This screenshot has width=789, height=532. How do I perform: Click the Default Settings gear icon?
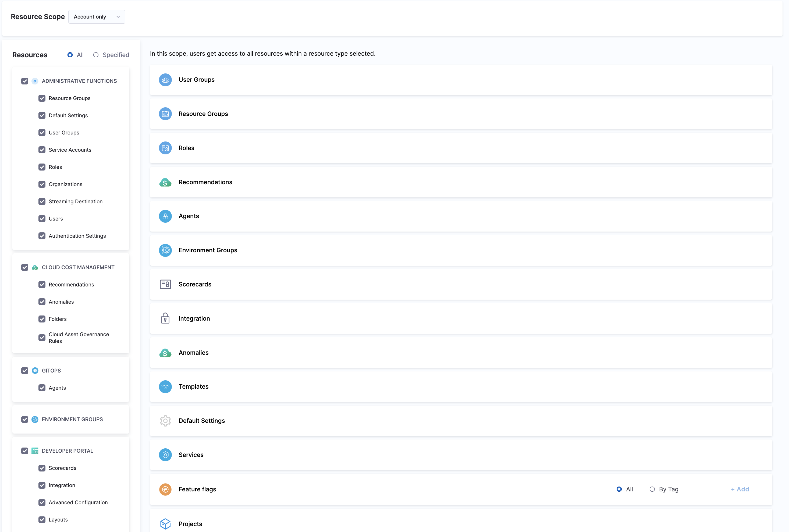(x=165, y=421)
